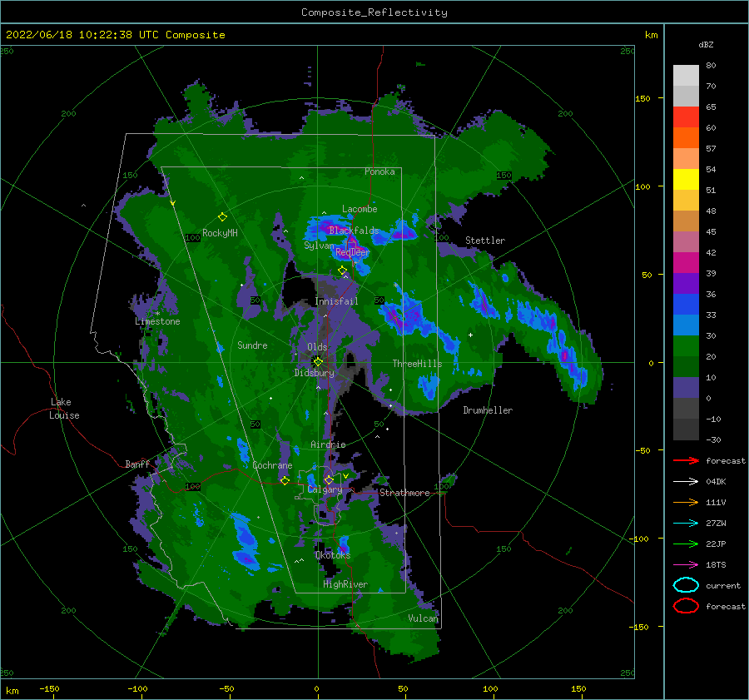The image size is (749, 700).
Task: Click the Vulcan city label
Action: (x=423, y=618)
